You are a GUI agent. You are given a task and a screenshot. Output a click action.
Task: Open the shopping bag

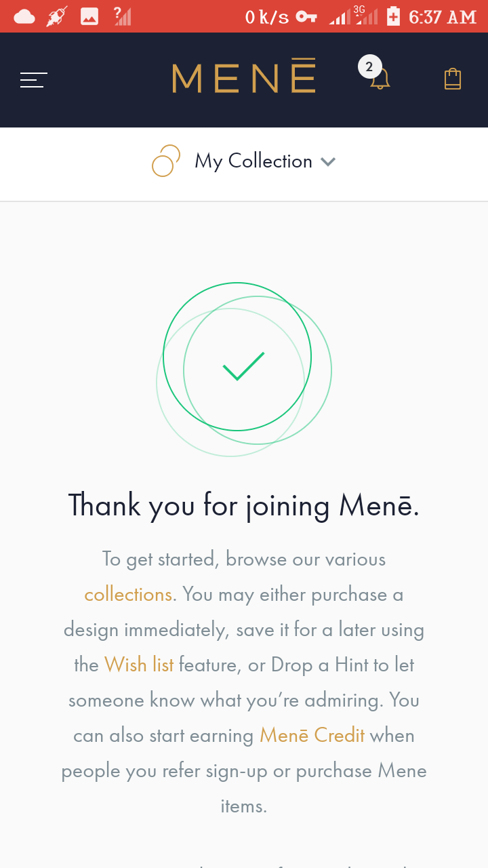tap(453, 79)
